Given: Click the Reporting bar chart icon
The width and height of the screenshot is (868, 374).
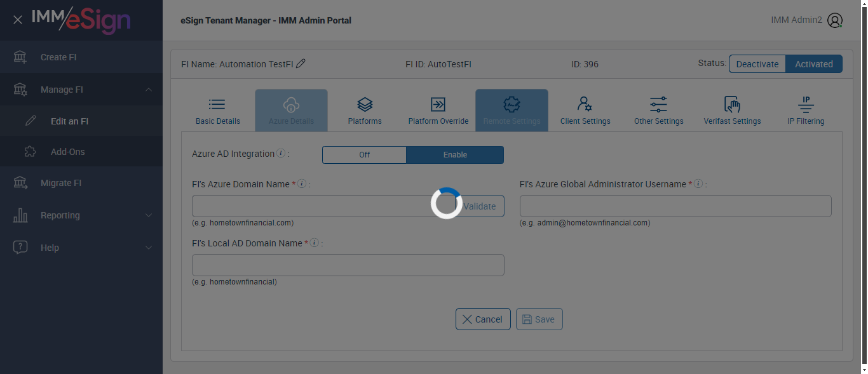Looking at the screenshot, I should 20,215.
